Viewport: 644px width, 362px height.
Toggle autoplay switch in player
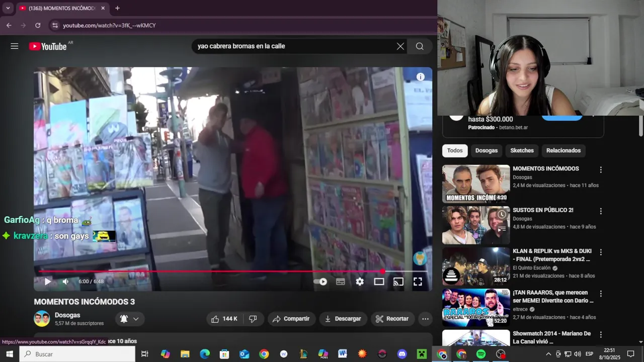click(x=320, y=282)
